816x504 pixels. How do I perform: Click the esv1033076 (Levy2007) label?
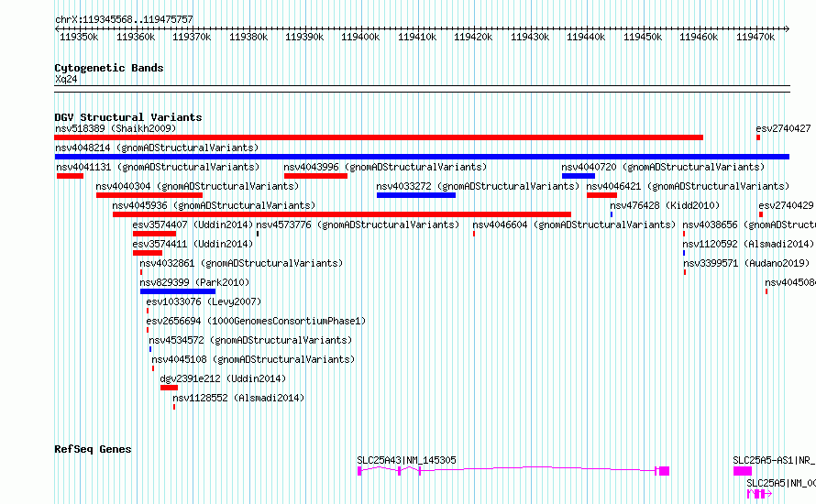[x=204, y=301]
